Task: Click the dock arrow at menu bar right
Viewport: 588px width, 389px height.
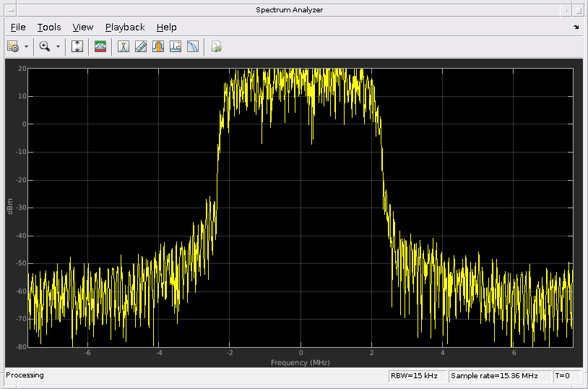Action: 576,27
